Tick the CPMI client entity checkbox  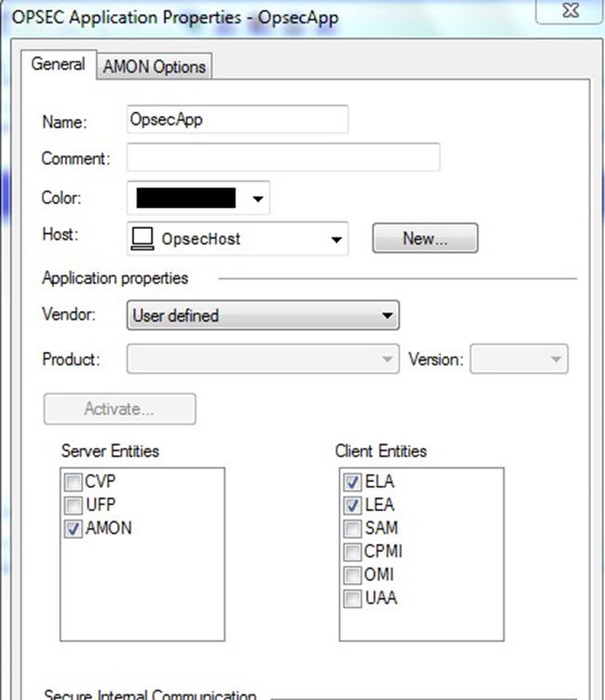point(352,552)
